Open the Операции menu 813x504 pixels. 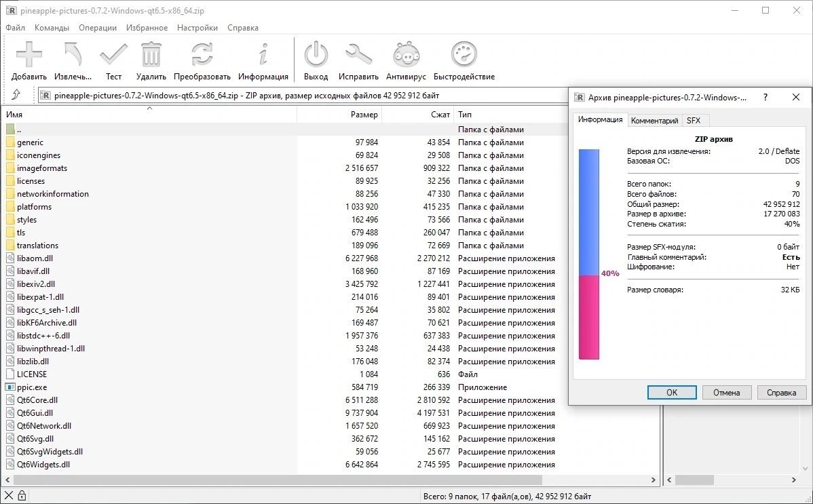pos(98,28)
